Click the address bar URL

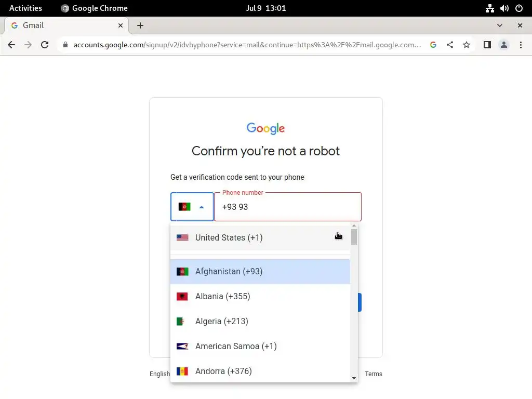pyautogui.click(x=247, y=45)
